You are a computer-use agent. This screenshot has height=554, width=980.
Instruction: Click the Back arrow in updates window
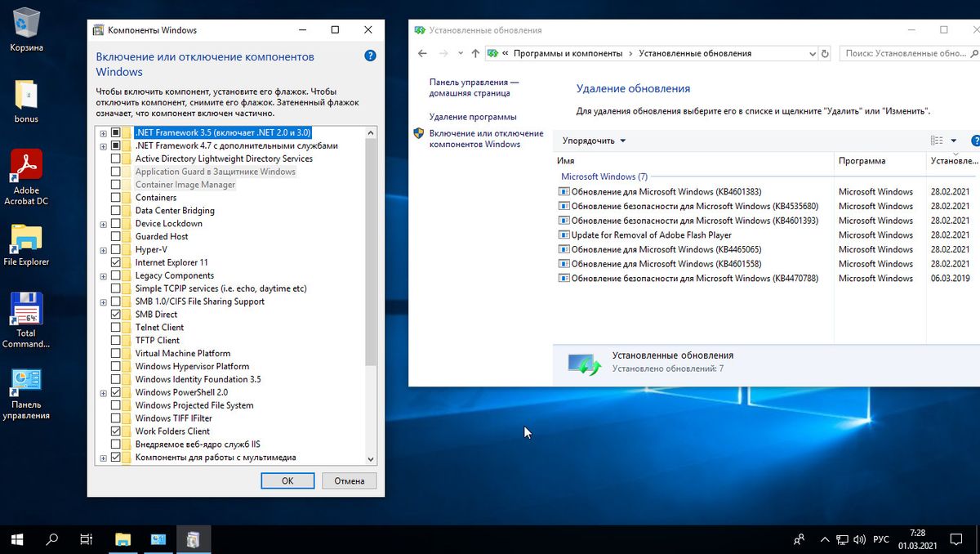422,53
